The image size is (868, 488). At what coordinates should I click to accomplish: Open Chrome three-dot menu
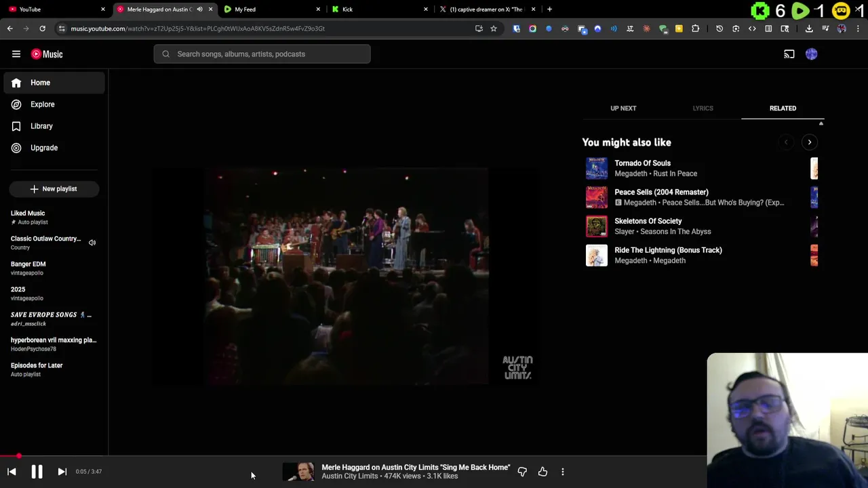tap(859, 28)
